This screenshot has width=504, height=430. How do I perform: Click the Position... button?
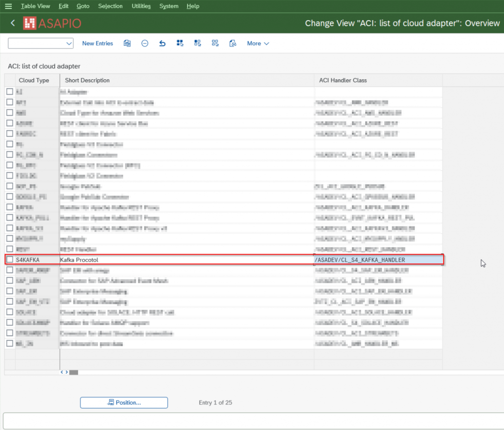point(124,402)
